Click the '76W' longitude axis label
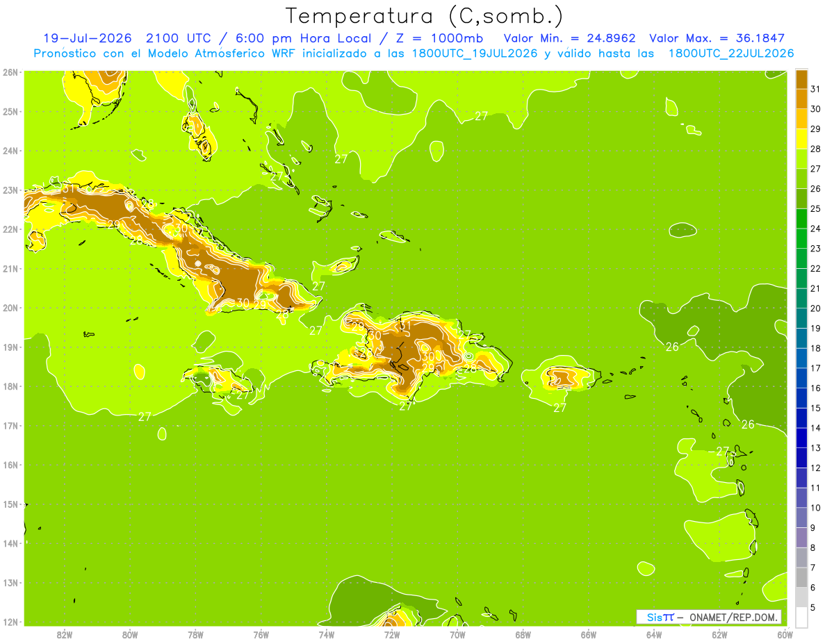The image size is (834, 644). 261,635
